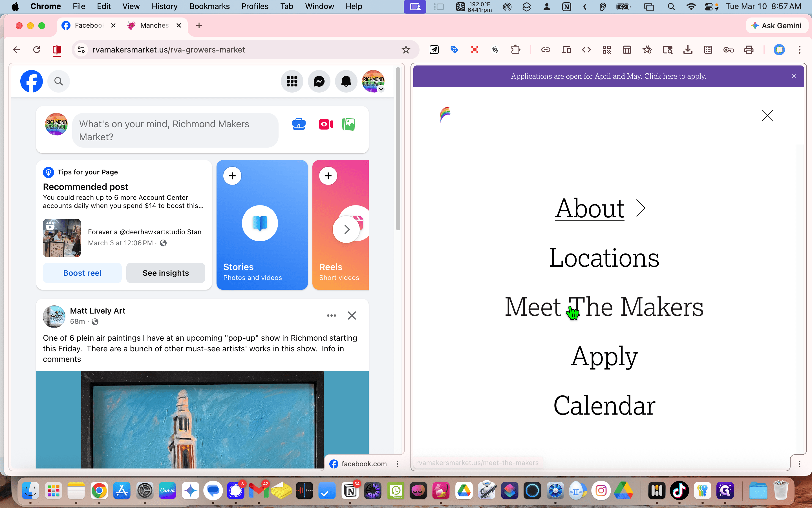Open Wi-Fi status in menu bar
Screen dimensions: 812x508
point(691,6)
